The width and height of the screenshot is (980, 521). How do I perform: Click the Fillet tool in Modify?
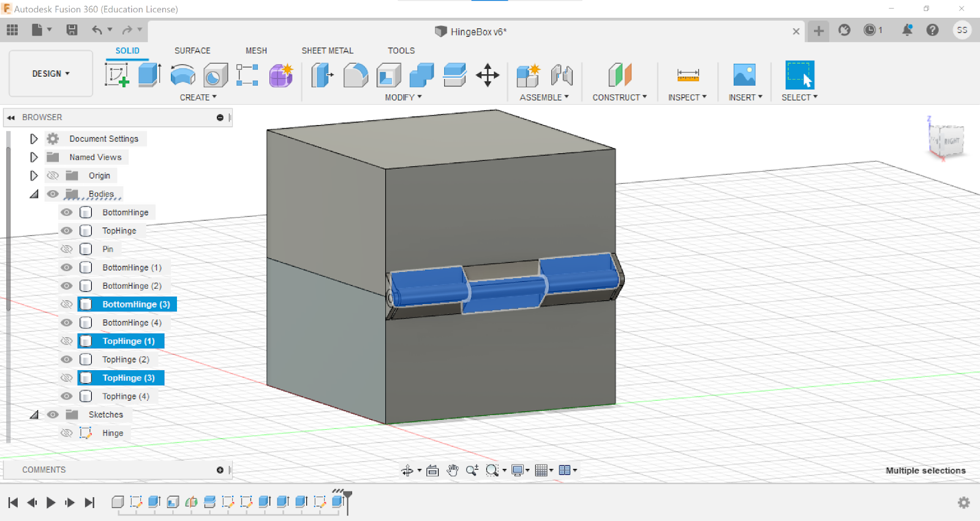pyautogui.click(x=355, y=75)
